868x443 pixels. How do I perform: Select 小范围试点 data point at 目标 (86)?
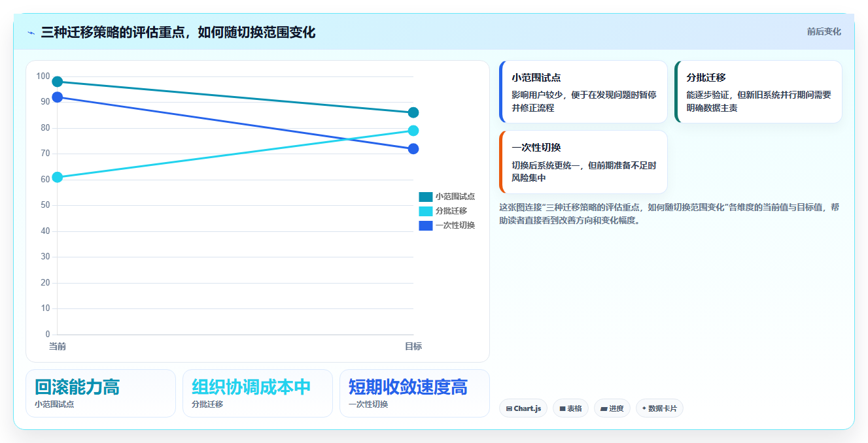[x=413, y=112]
